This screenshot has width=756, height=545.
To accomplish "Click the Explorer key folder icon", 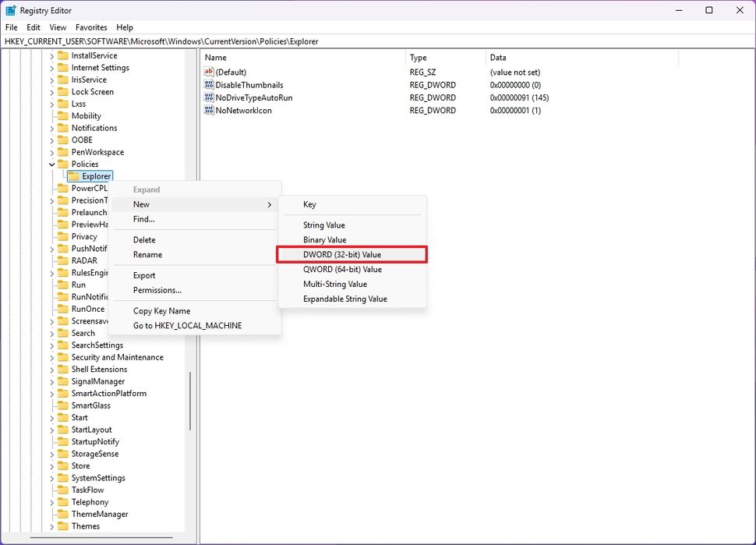I will 74,175.
